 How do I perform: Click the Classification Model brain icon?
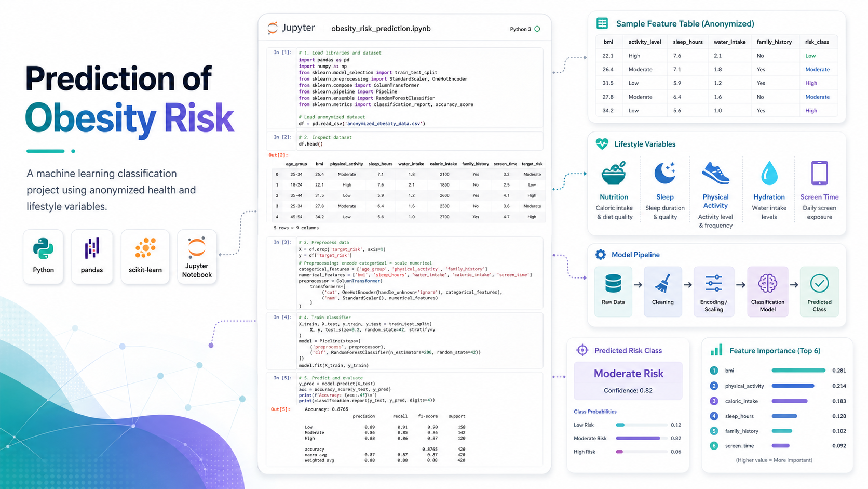(767, 284)
